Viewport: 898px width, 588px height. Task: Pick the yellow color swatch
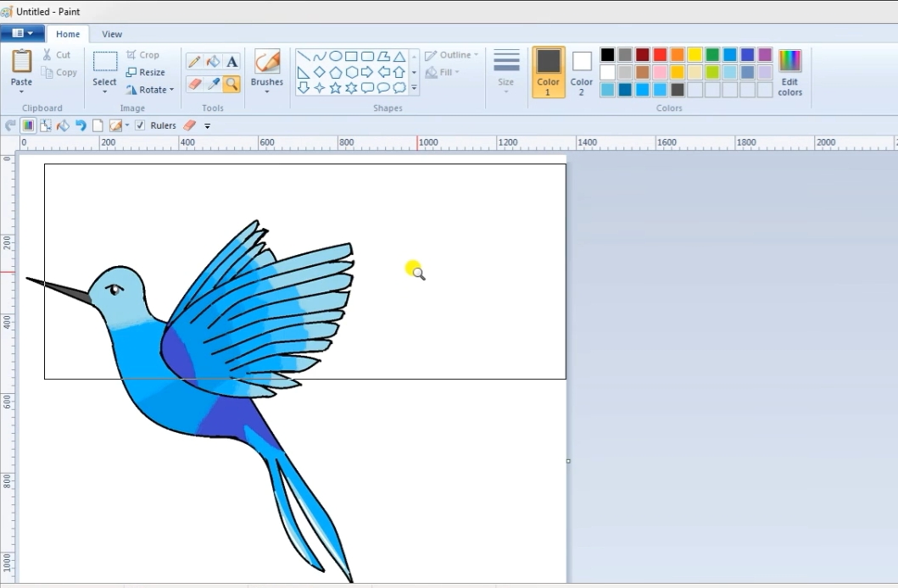pos(694,55)
